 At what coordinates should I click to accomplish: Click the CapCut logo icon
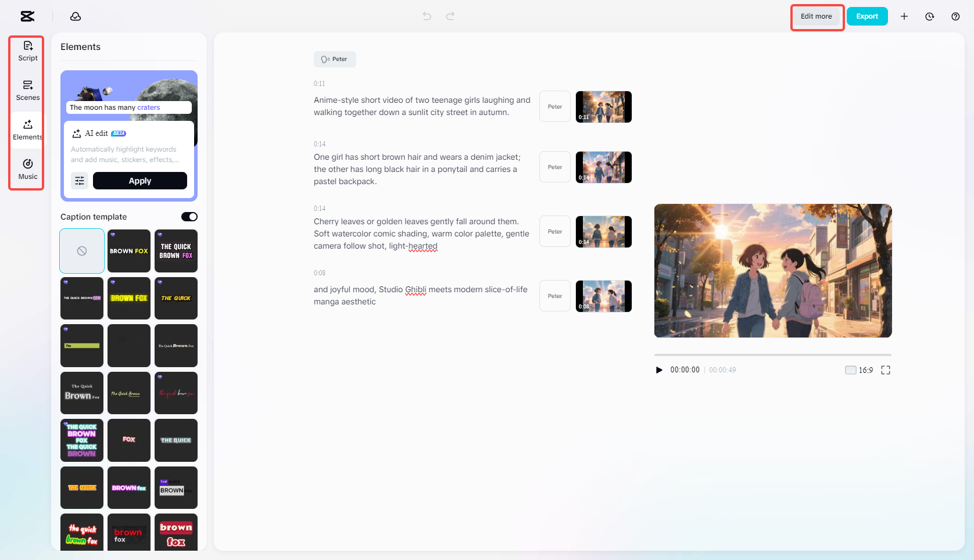pyautogui.click(x=27, y=16)
